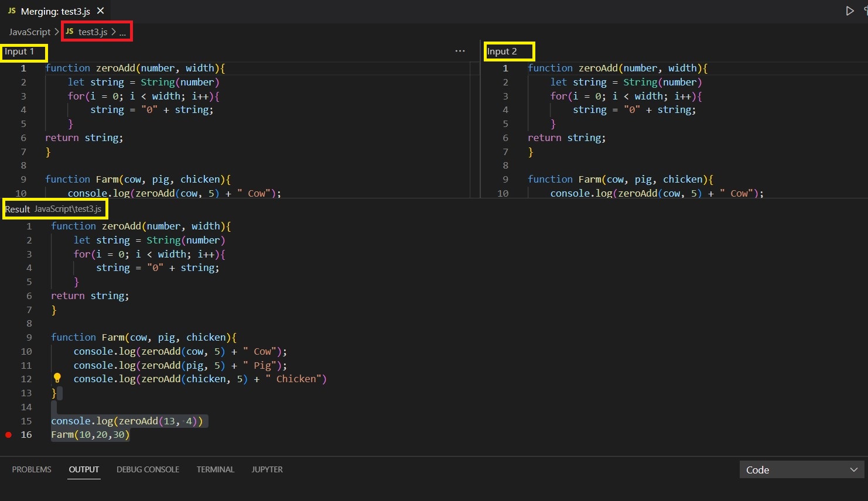Click function zeroAdd line in Input 1
Screen dimensions: 868x501
click(x=135, y=68)
